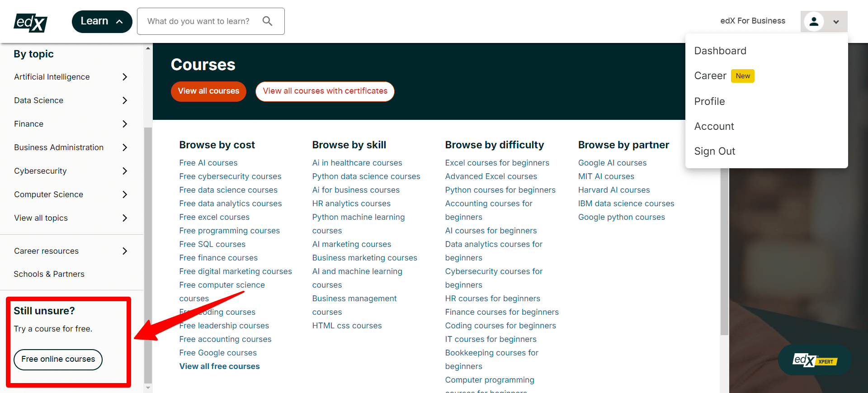Open Career from account menu
The image size is (868, 393).
click(710, 76)
